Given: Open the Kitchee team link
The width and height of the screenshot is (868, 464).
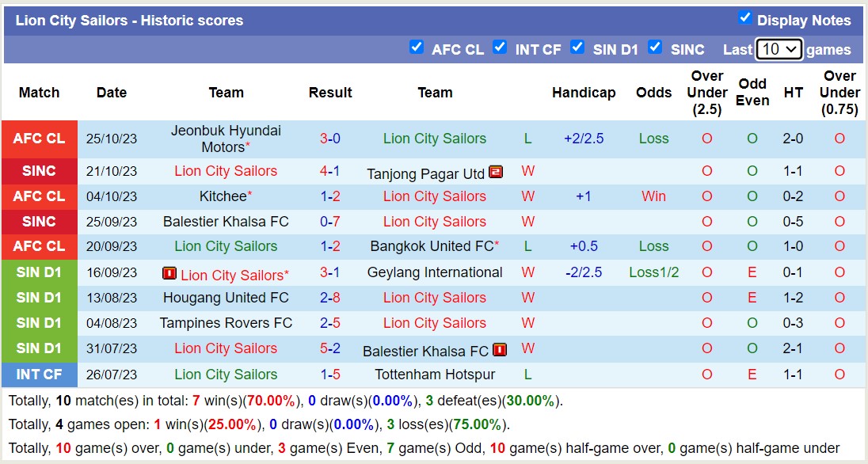Looking at the screenshot, I should point(223,196).
